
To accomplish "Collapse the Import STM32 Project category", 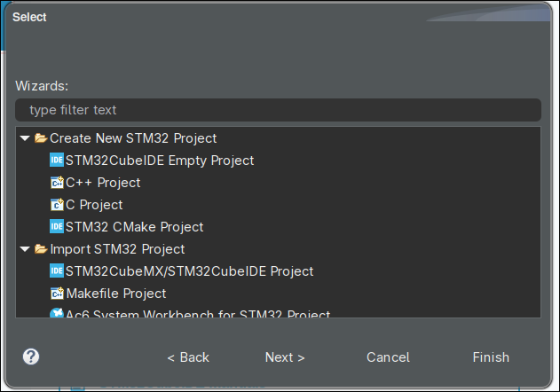I will click(x=25, y=249).
